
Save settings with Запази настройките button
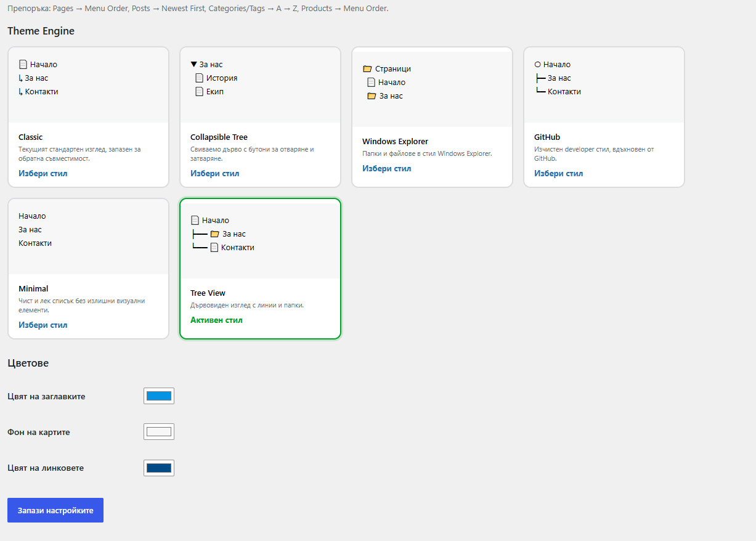[x=55, y=510]
